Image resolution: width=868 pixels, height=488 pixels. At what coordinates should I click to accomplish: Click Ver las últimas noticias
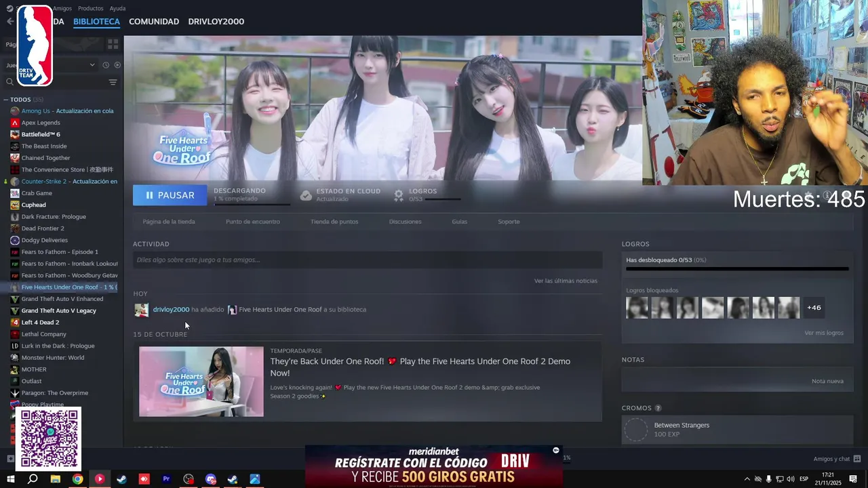click(566, 281)
